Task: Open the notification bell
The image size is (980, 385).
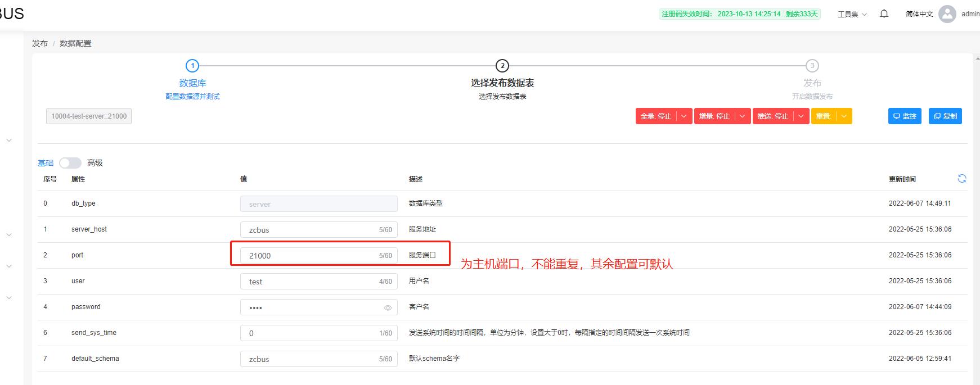Action: coord(884,14)
